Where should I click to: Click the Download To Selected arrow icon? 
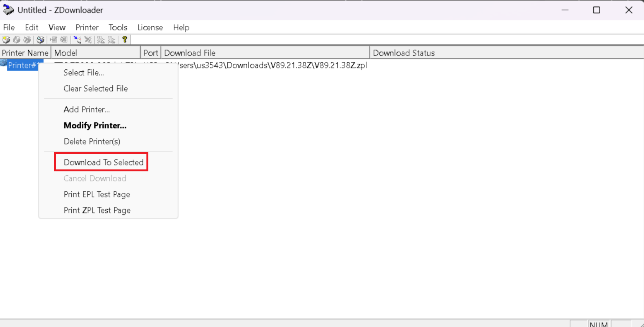77,39
